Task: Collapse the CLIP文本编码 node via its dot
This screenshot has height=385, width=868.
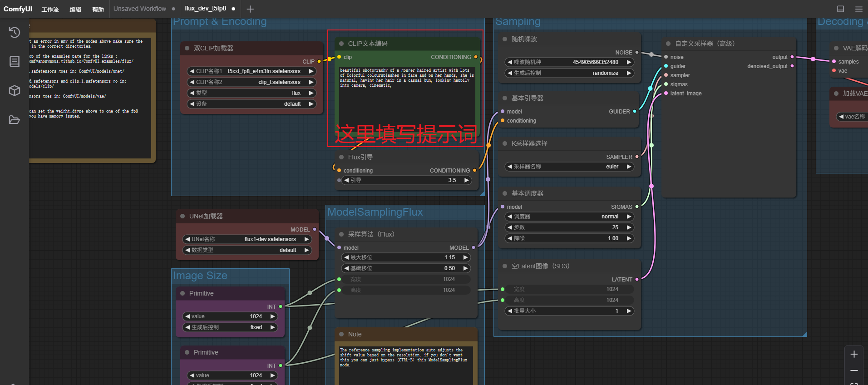Action: coord(341,44)
